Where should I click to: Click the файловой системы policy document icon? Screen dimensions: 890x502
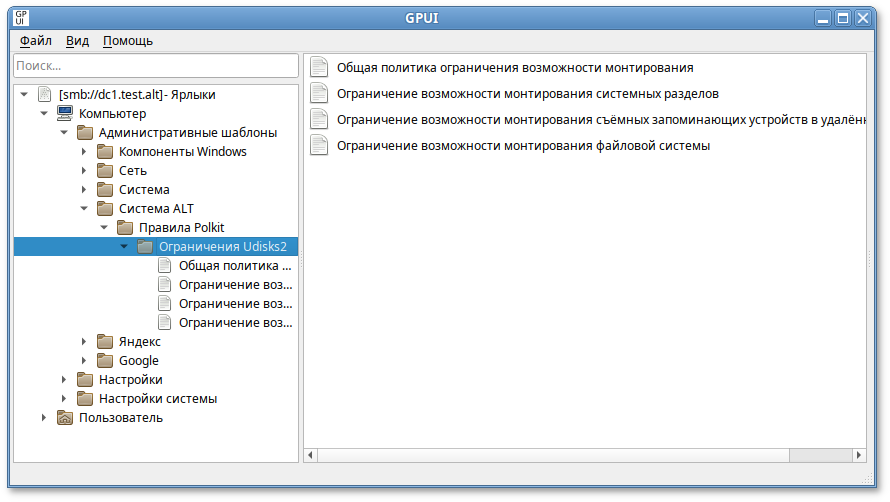point(319,145)
